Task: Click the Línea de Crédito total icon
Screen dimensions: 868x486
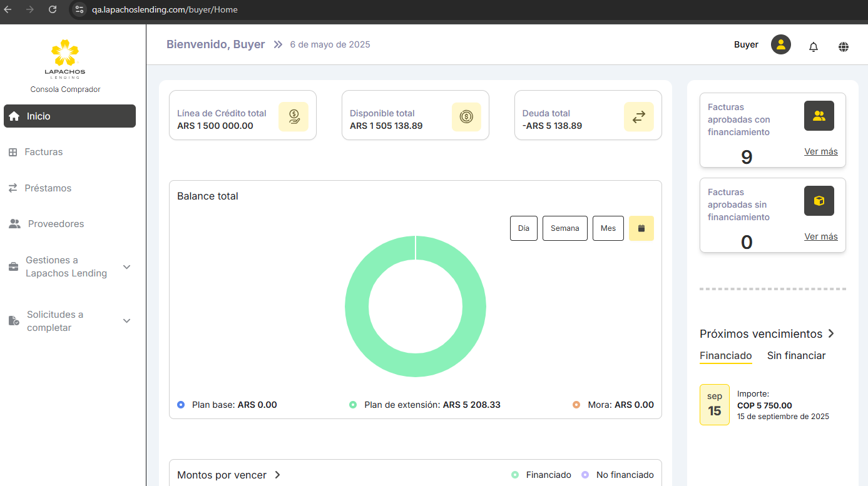Action: click(x=293, y=117)
